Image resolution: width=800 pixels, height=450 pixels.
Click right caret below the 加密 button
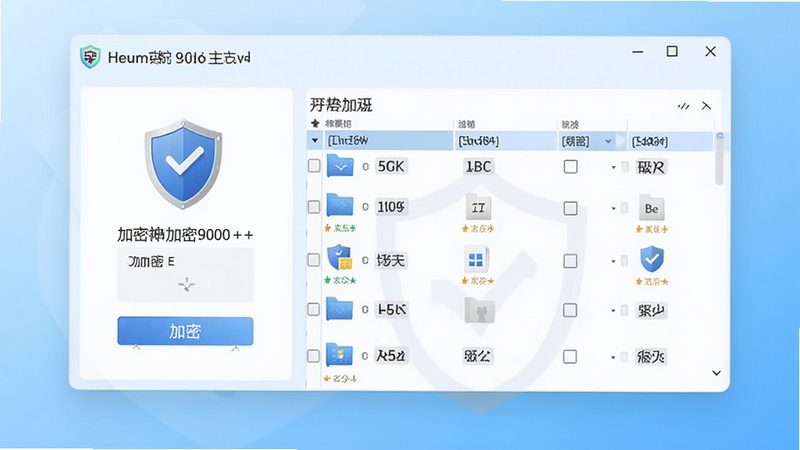pyautogui.click(x=235, y=349)
